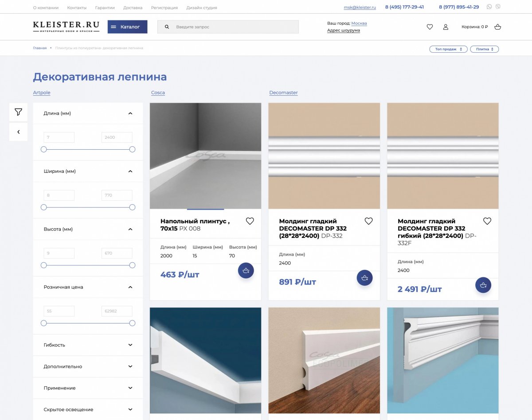Filter by Cosca brand
Viewport: 532px width, 420px height.
pos(158,93)
